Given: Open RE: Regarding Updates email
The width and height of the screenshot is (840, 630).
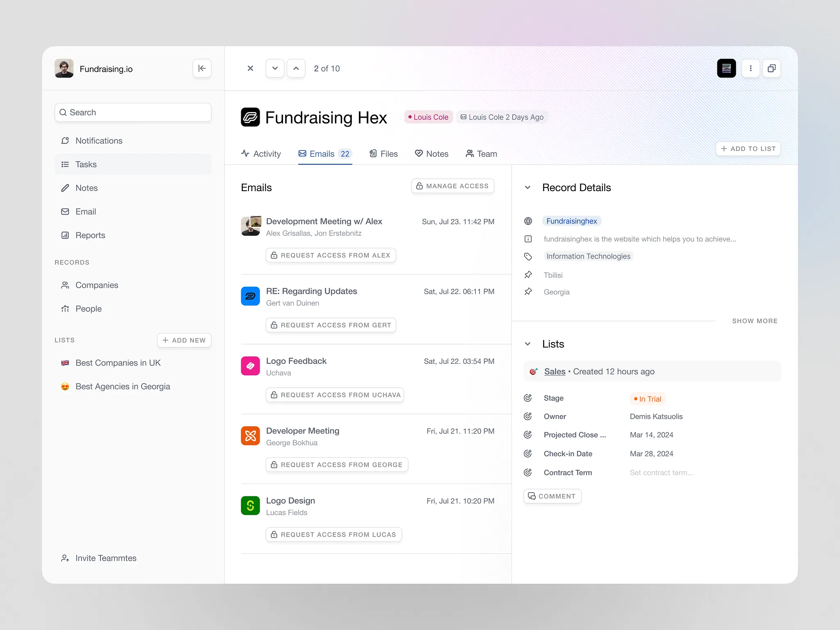Looking at the screenshot, I should 311,291.
